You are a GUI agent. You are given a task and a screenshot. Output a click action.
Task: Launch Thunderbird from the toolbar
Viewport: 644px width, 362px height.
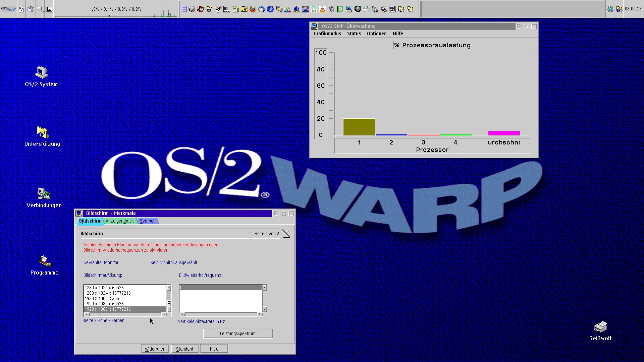tap(262, 9)
